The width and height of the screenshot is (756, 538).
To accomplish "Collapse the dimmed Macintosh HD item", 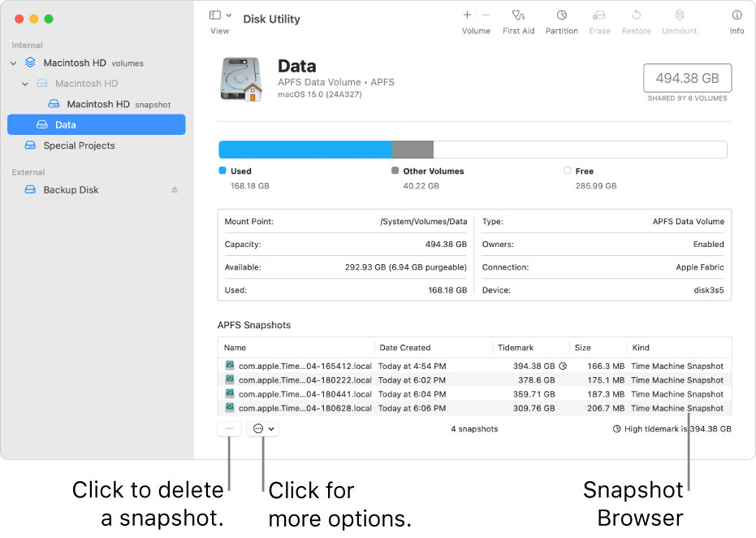I will [x=25, y=84].
